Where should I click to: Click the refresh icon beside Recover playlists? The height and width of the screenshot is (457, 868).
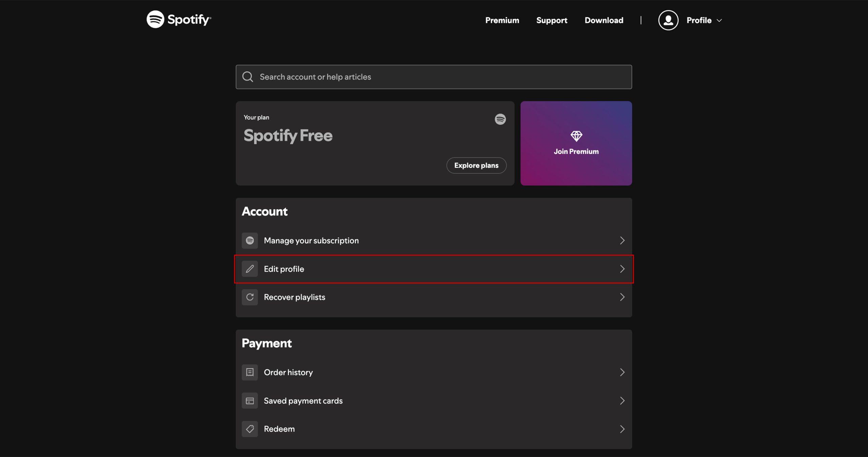250,297
